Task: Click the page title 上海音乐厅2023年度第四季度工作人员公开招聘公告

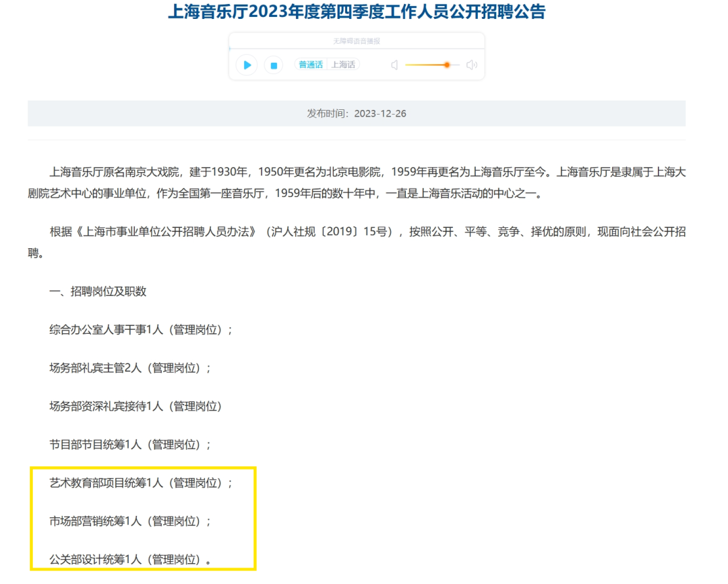Action: 357,11
